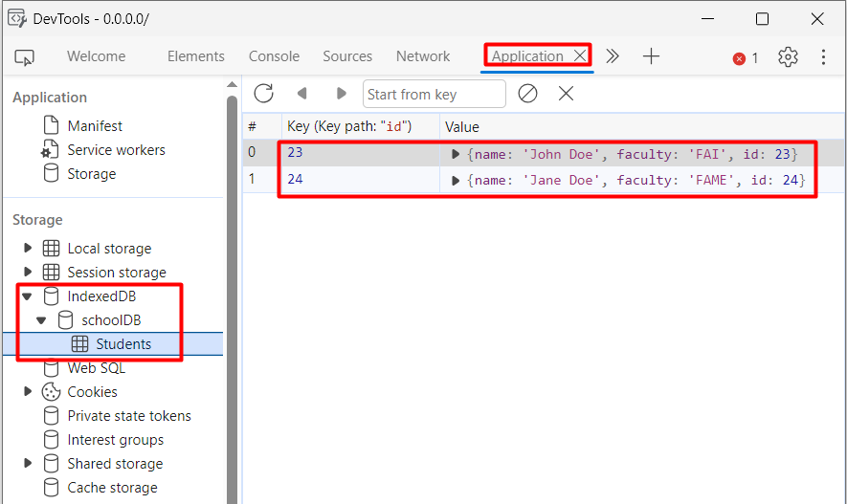Open the error count indicator

click(x=746, y=58)
